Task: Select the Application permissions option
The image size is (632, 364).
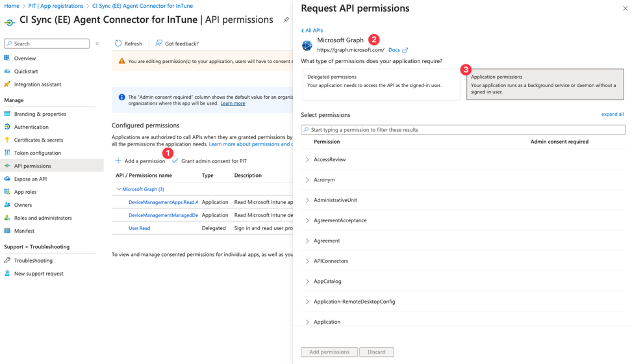Action: coord(545,84)
